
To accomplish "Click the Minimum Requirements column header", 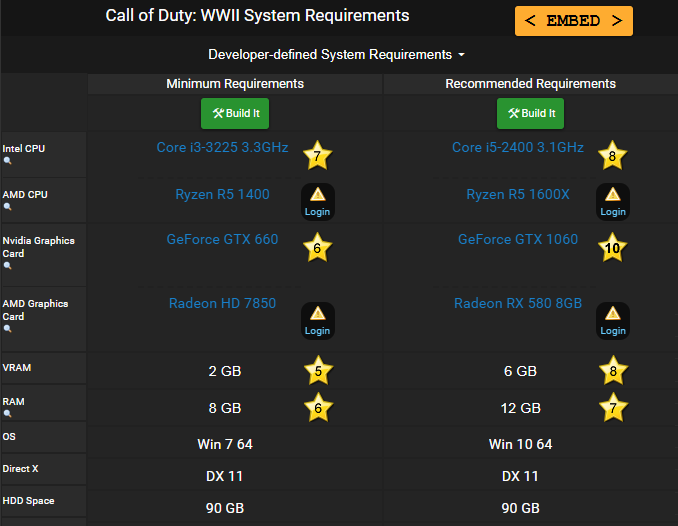I will [x=235, y=83].
